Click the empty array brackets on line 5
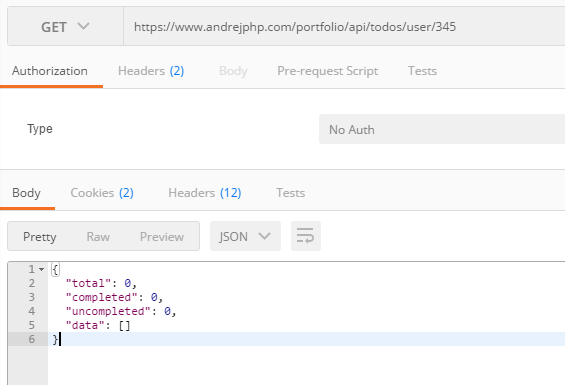The image size is (565, 385). [124, 326]
